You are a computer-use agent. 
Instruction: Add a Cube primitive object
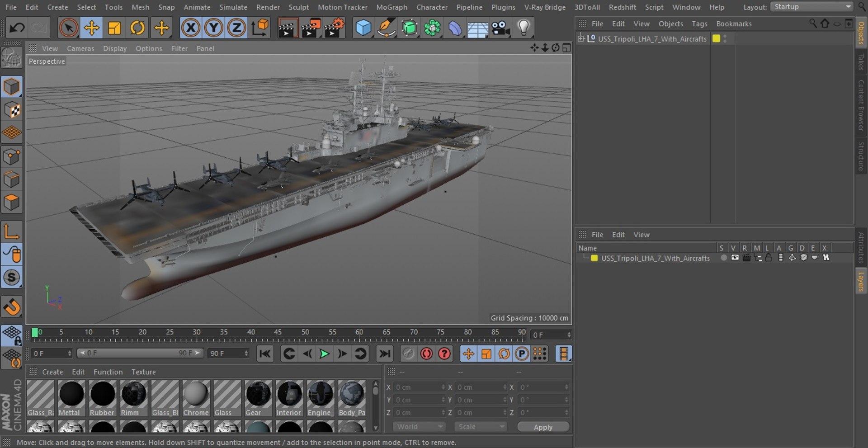click(363, 28)
